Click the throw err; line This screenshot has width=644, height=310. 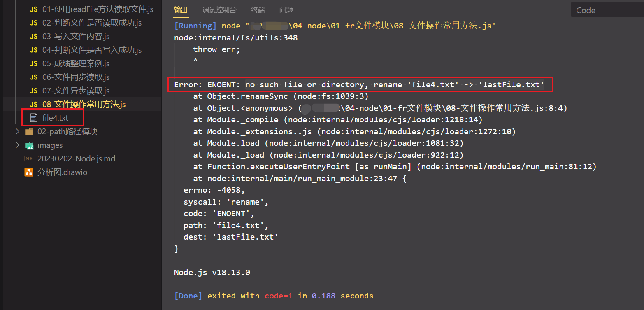[216, 49]
